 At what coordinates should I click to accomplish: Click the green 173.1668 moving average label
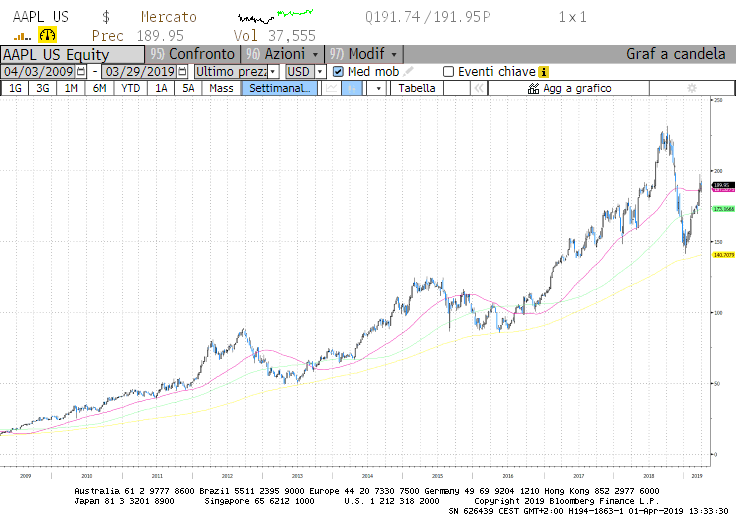(x=723, y=209)
